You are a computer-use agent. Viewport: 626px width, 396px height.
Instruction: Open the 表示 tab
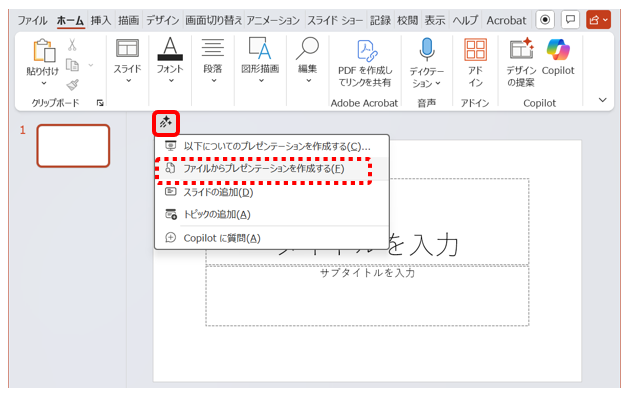[x=435, y=20]
